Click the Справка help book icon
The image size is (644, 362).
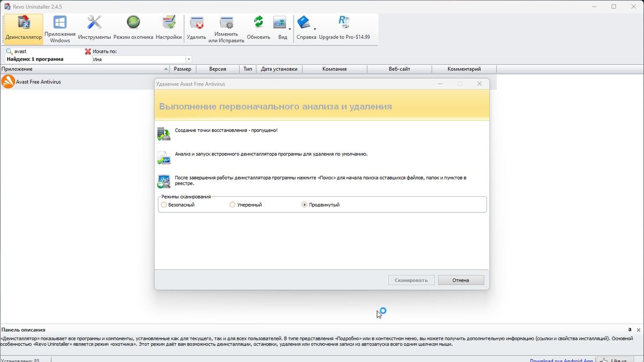point(304,22)
